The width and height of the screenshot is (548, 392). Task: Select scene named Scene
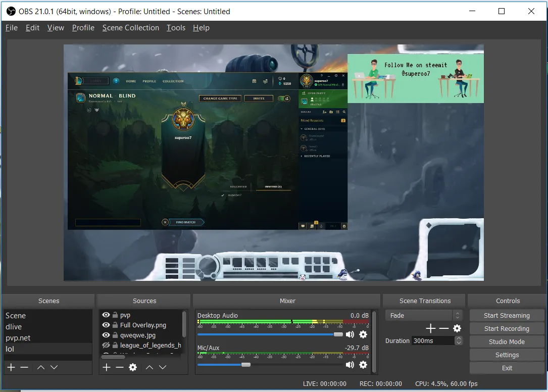[x=48, y=315]
